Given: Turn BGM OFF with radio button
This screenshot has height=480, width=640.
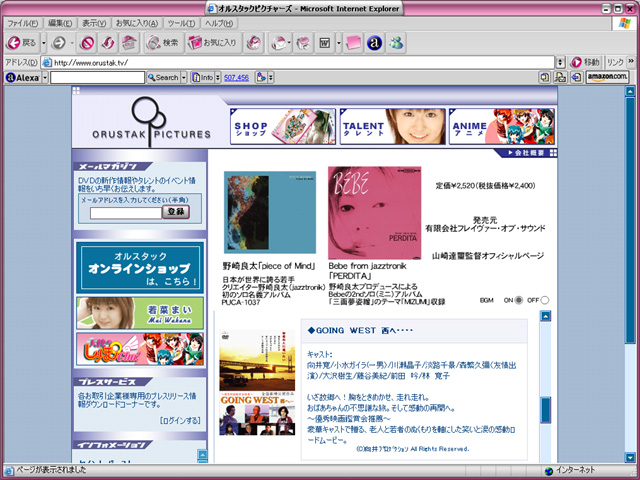Looking at the screenshot, I should pyautogui.click(x=545, y=300).
